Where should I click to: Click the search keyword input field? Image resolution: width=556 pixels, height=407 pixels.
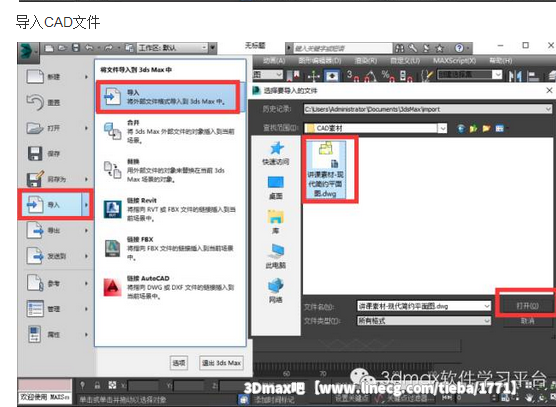(343, 48)
